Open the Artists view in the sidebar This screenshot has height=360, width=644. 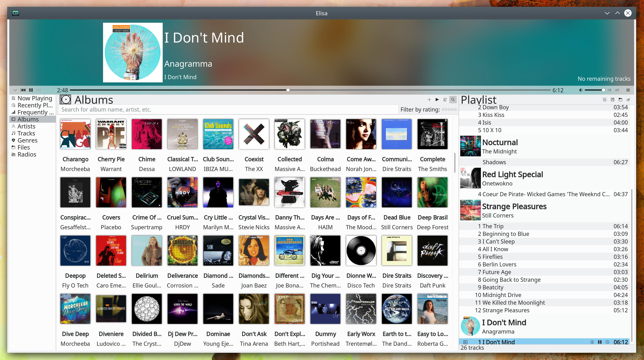click(26, 126)
